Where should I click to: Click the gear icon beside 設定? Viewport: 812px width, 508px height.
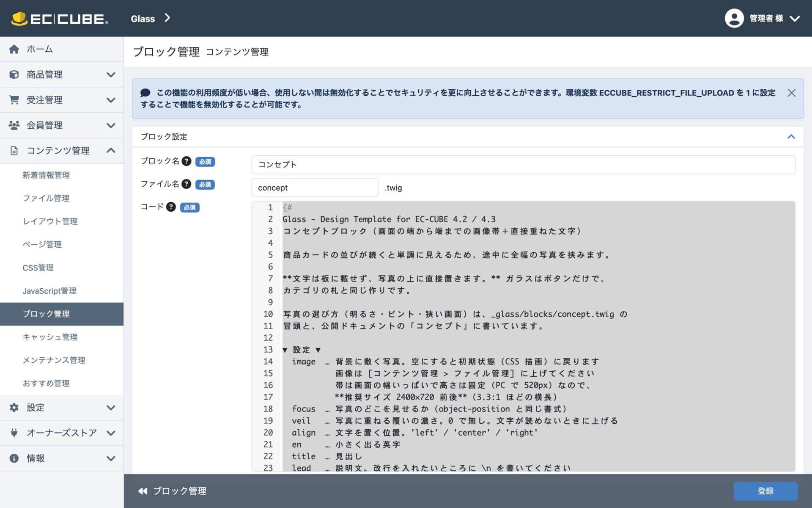[x=14, y=408]
